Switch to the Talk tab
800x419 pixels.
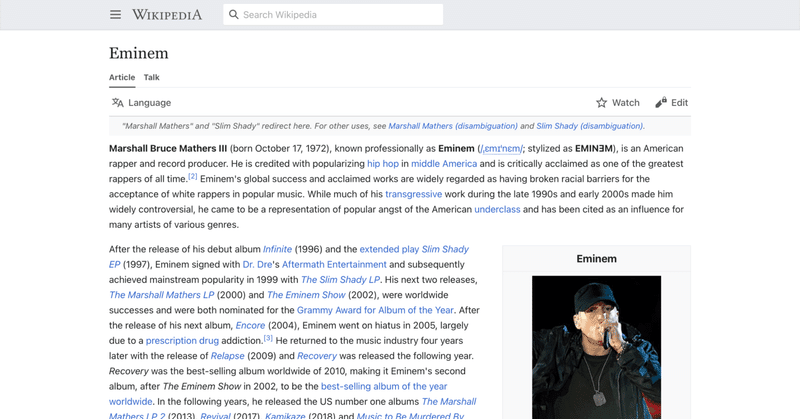[152, 78]
